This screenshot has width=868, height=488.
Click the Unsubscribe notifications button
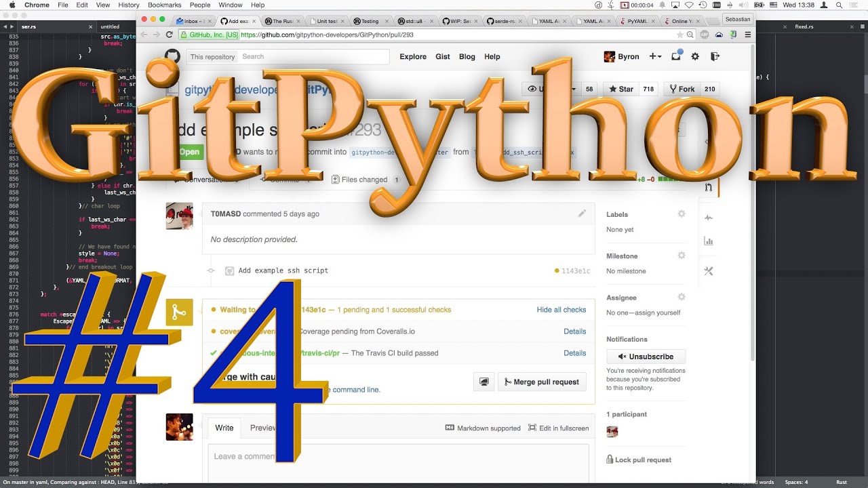(646, 357)
